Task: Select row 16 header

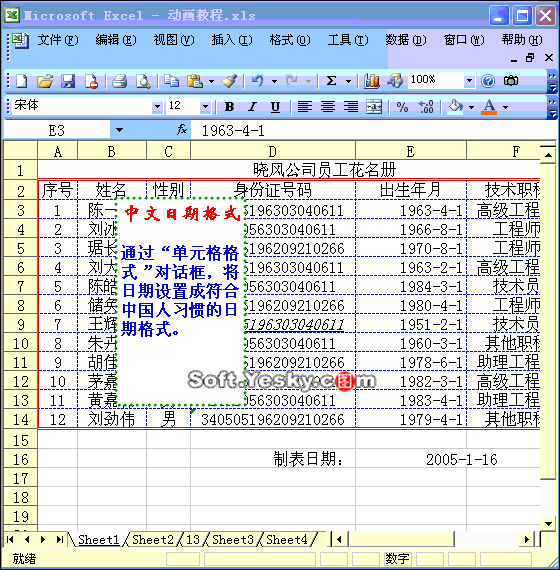Action: tap(20, 459)
